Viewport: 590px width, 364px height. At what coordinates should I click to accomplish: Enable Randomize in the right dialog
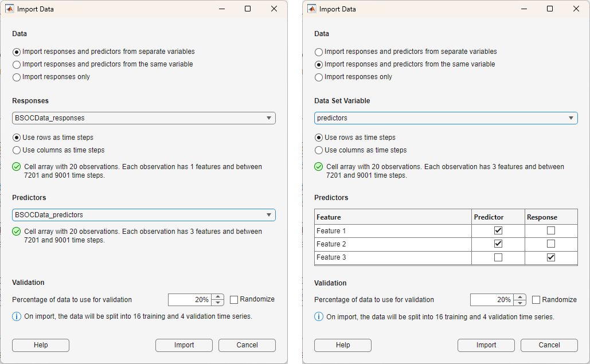pos(536,299)
